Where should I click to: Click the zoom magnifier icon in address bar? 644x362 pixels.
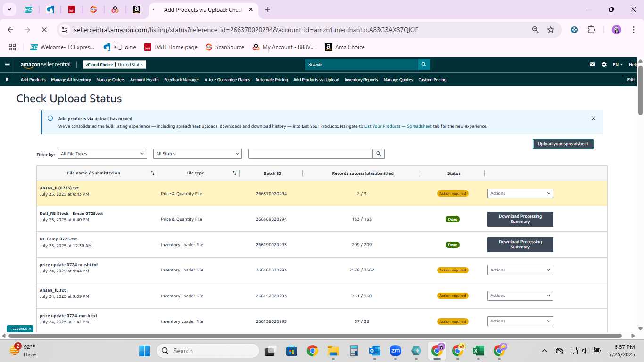[x=535, y=30]
